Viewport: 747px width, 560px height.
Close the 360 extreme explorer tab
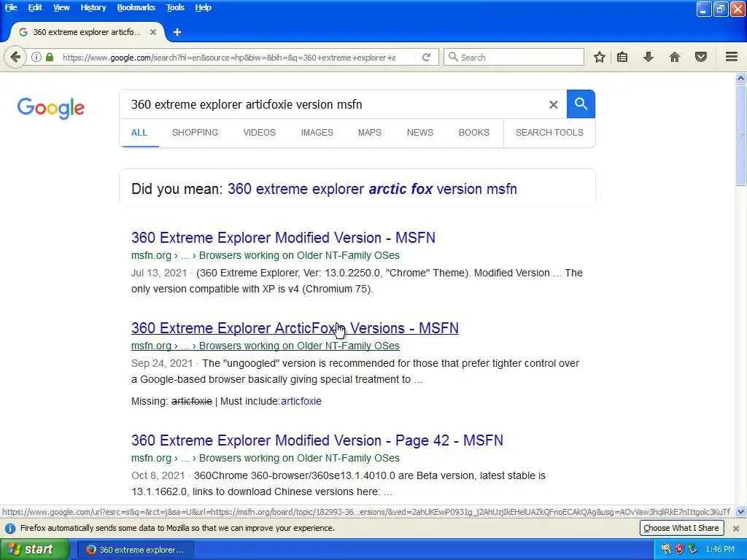pos(153,32)
